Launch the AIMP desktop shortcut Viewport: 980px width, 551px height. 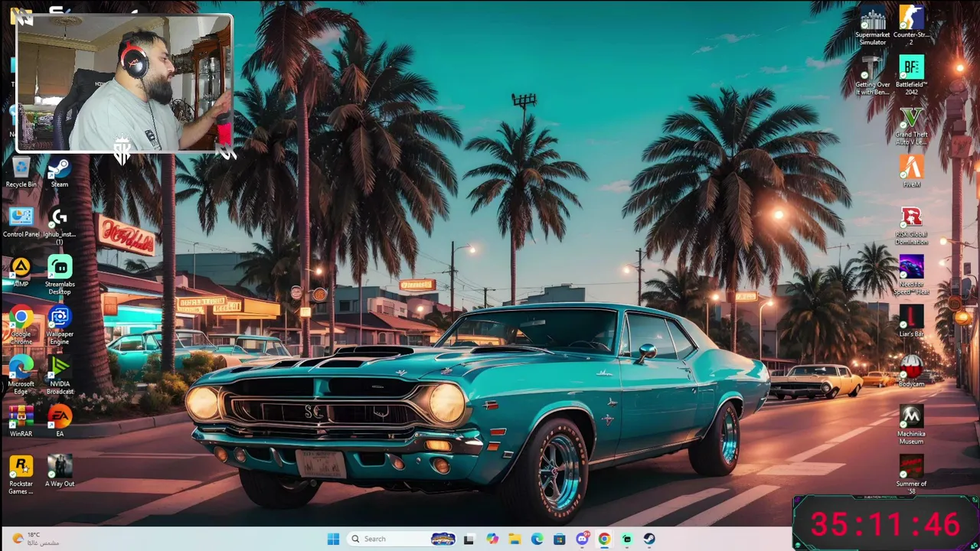(x=21, y=272)
